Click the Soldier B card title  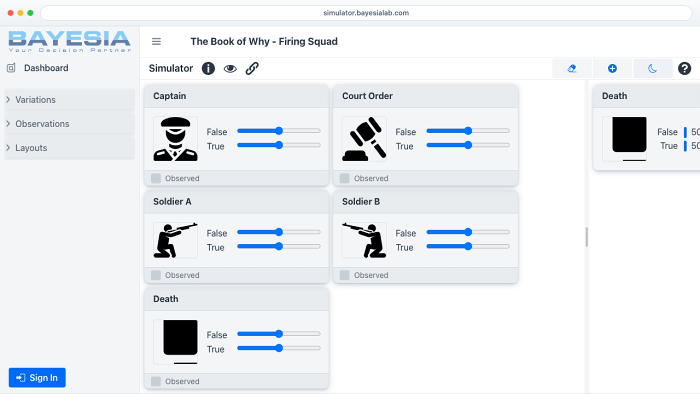361,202
